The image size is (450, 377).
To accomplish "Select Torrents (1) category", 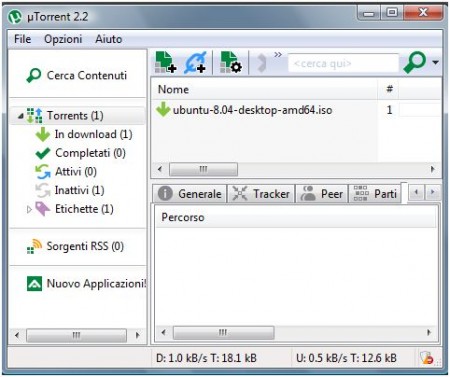I will (75, 115).
